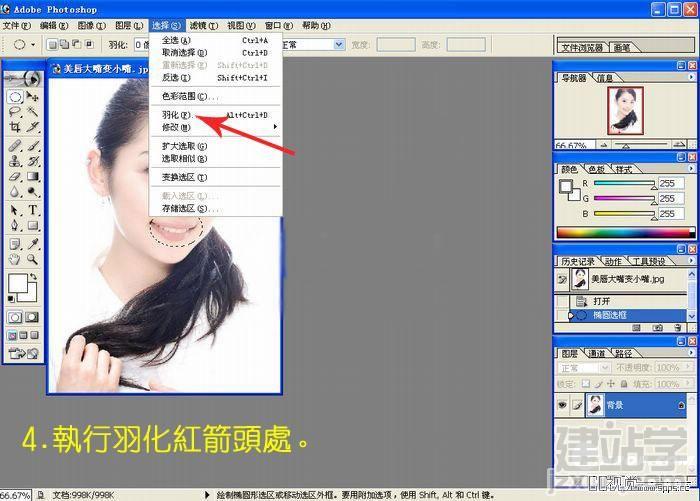Select the History Brush tool

(32, 161)
